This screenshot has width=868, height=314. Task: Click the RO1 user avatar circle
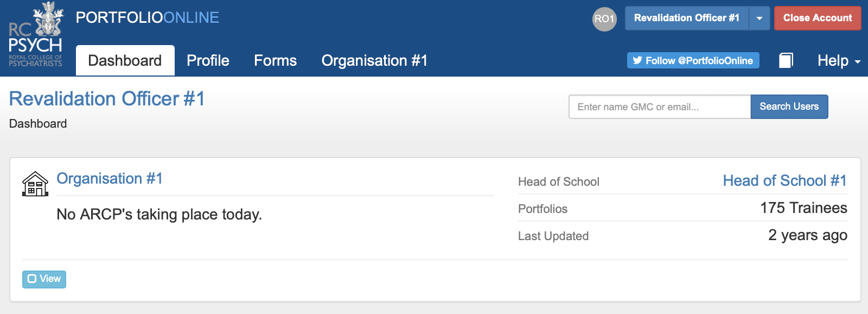point(604,19)
